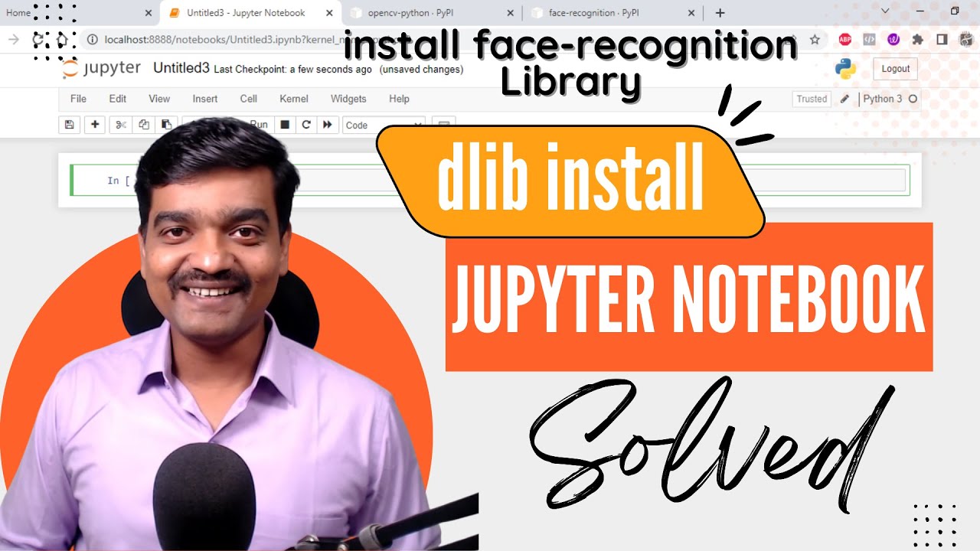Open the Extensions puzzle piece menu

[917, 39]
